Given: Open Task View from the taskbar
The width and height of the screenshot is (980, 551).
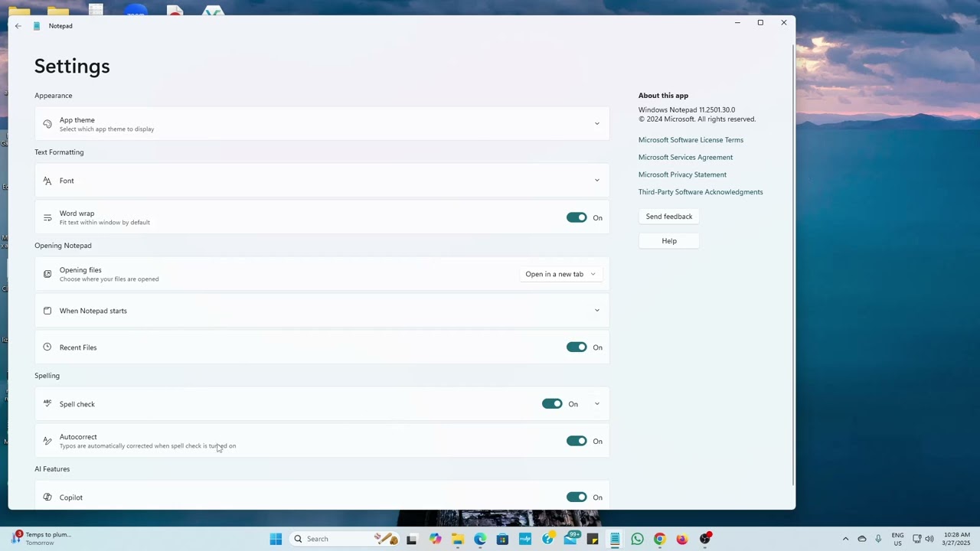Looking at the screenshot, I should coord(411,539).
